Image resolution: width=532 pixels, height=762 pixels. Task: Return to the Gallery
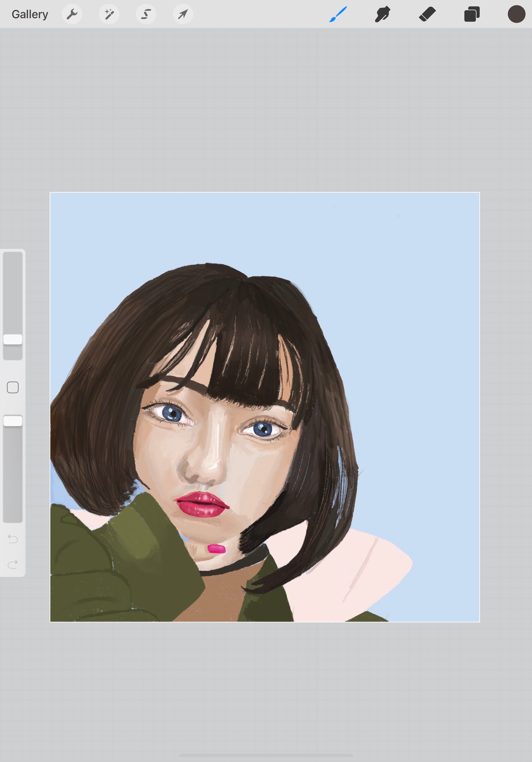30,14
